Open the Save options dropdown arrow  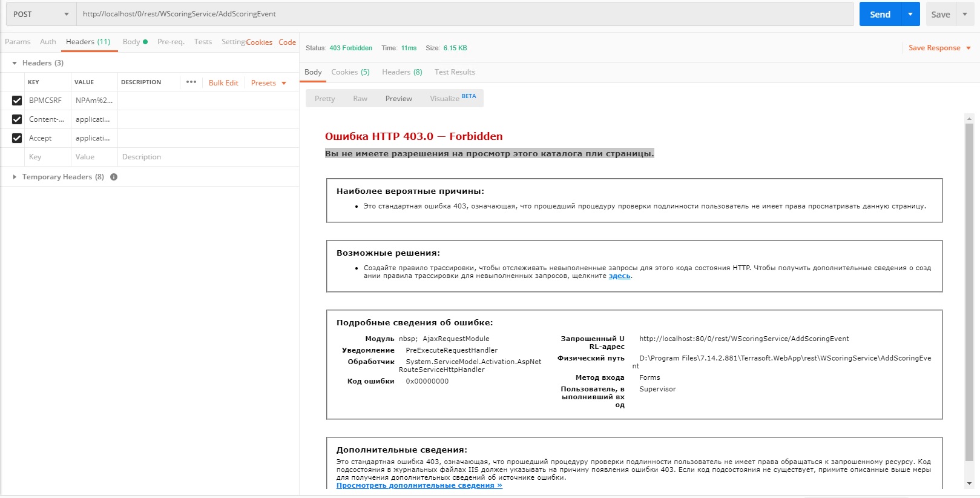(x=965, y=14)
